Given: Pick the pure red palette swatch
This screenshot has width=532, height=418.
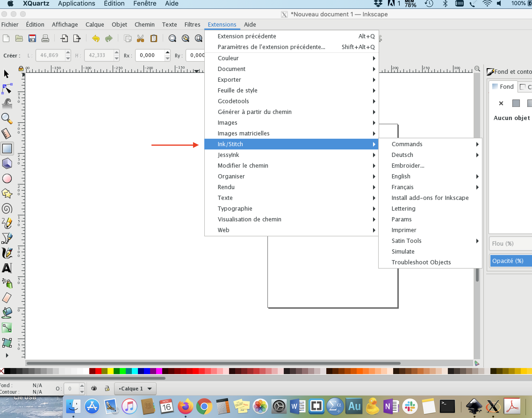Looking at the screenshot, I should [98, 371].
